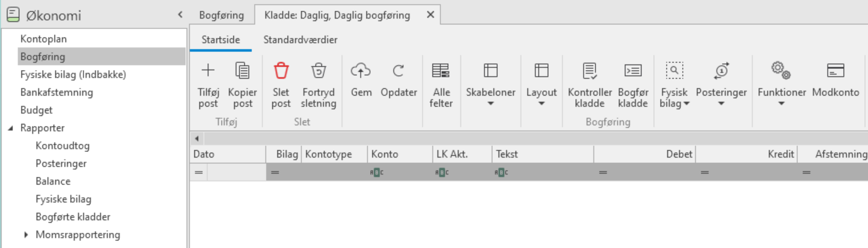Post the journal with Bogfør kladde
This screenshot has width=868, height=248.
(x=633, y=85)
